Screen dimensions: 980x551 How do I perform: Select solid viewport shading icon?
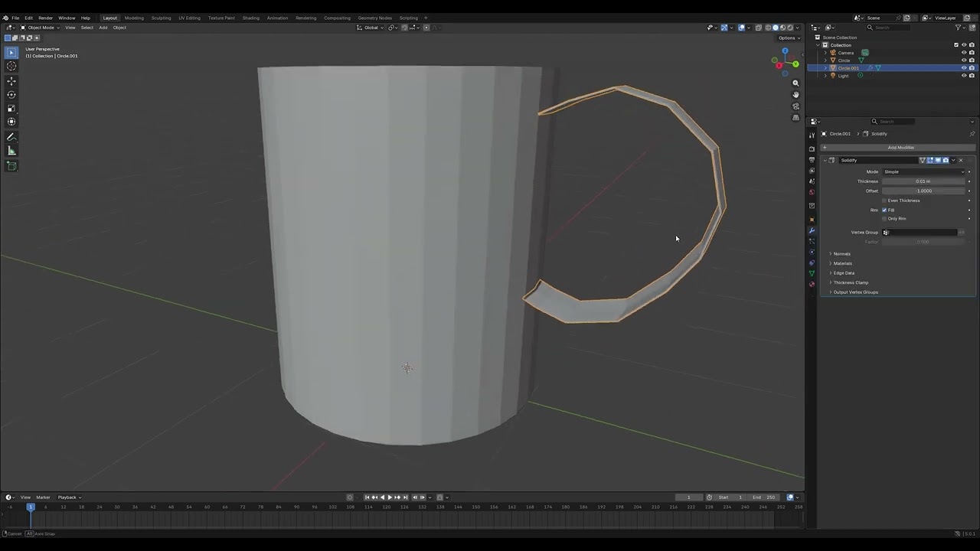pos(776,28)
